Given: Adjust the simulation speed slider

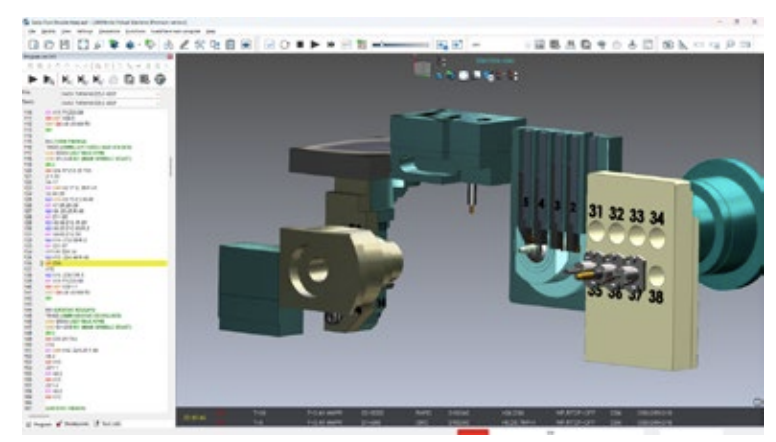Looking at the screenshot, I should click(x=400, y=45).
